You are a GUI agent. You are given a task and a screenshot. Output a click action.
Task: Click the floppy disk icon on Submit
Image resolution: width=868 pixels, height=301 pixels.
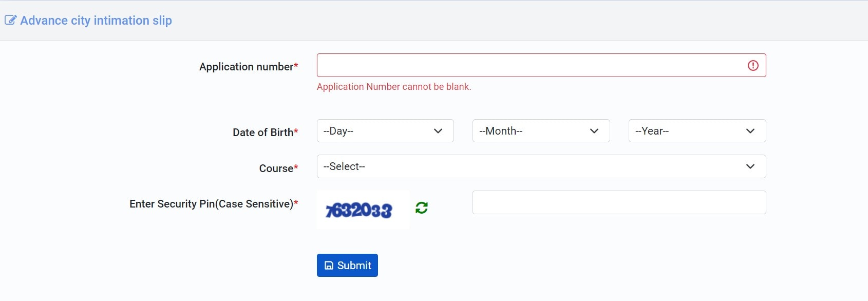click(x=329, y=266)
